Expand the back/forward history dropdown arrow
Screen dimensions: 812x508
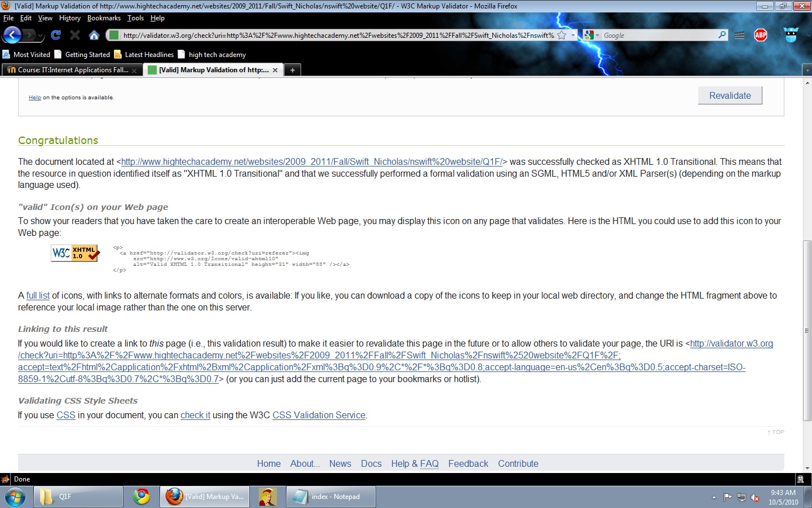point(40,36)
